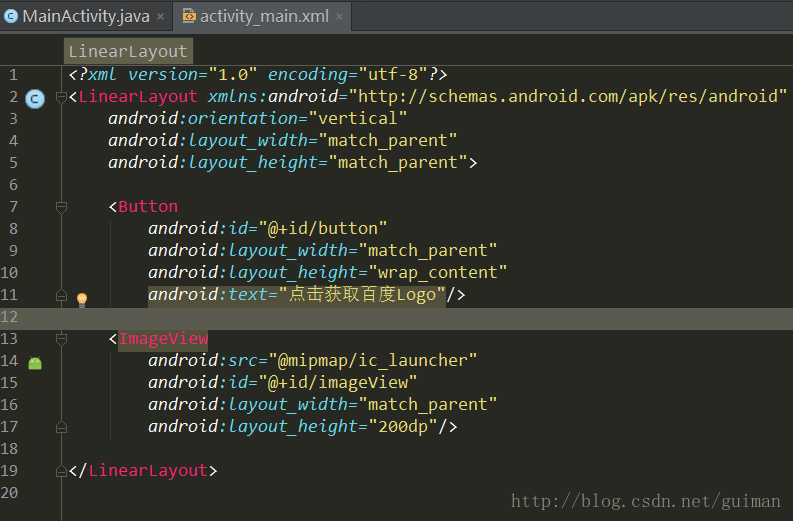The height and width of the screenshot is (521, 793).
Task: Close the MainActivity.java tab
Action: pyautogui.click(x=160, y=17)
